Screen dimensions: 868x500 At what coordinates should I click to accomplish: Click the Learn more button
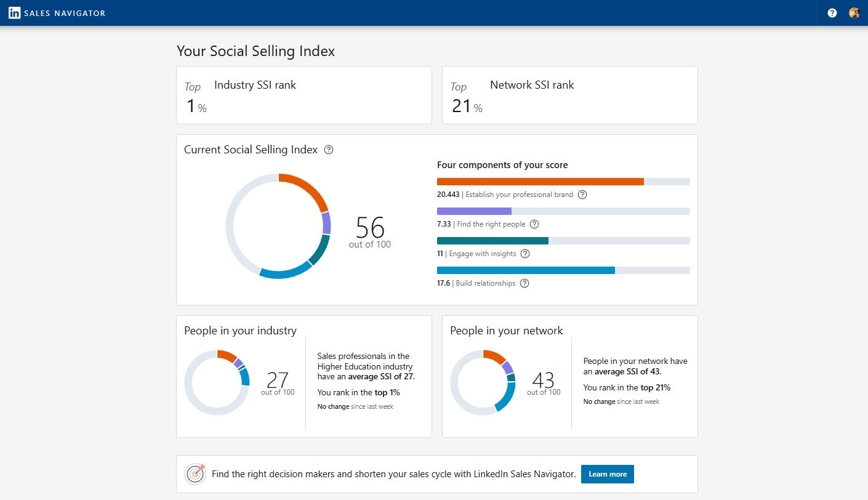[608, 474]
